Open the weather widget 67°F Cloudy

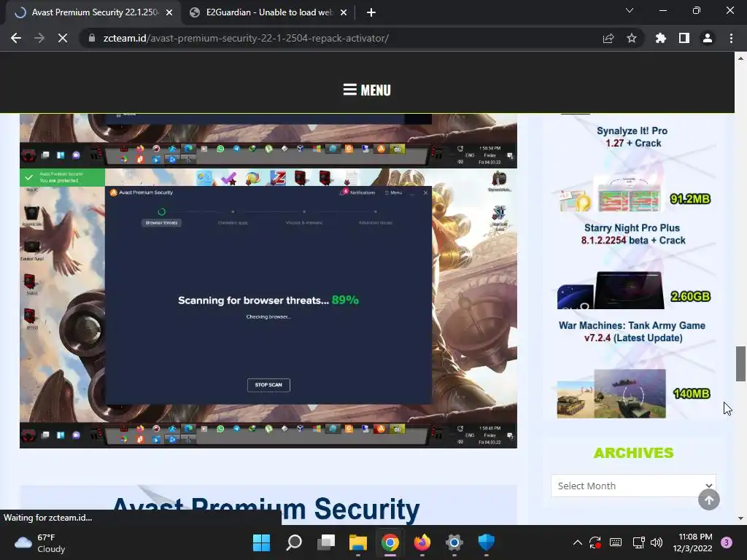(40, 542)
